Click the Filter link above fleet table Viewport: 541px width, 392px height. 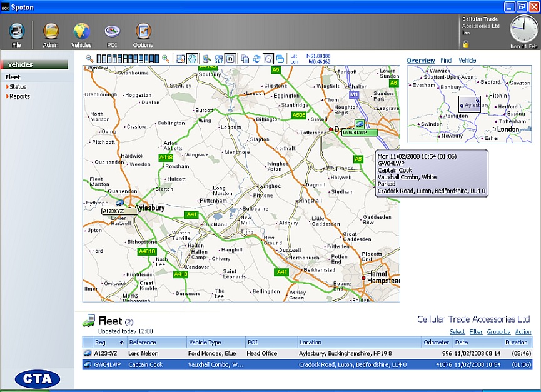pos(476,332)
